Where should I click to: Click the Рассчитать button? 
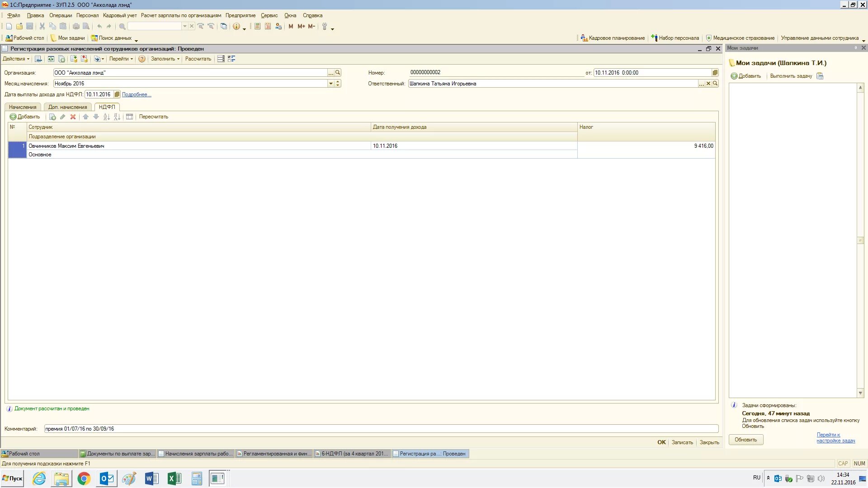198,59
